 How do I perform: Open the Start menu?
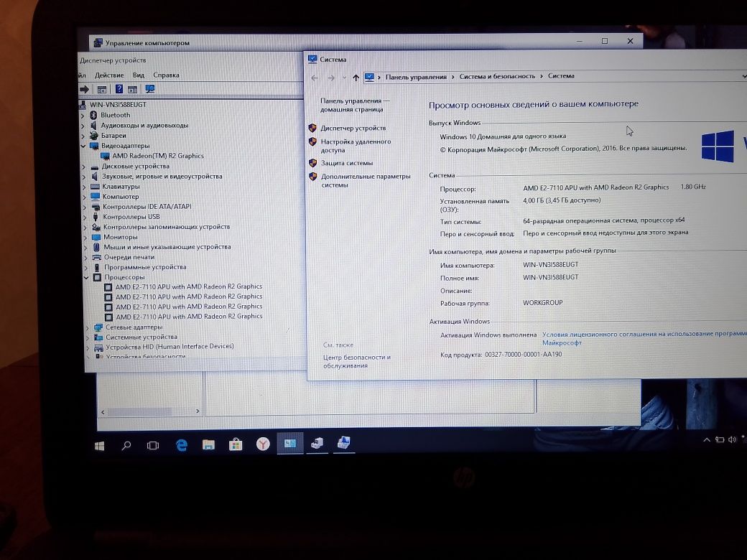[100, 446]
